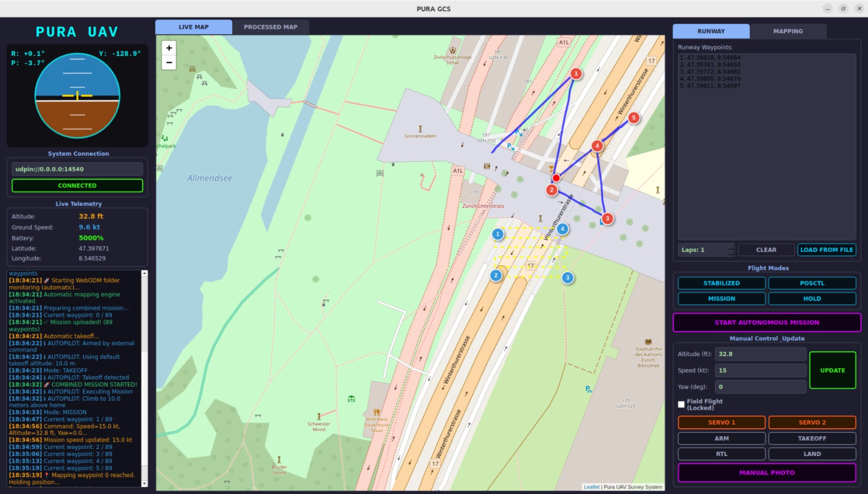This screenshot has height=494, width=868.
Task: Click the CONNECTED button
Action: pyautogui.click(x=78, y=186)
